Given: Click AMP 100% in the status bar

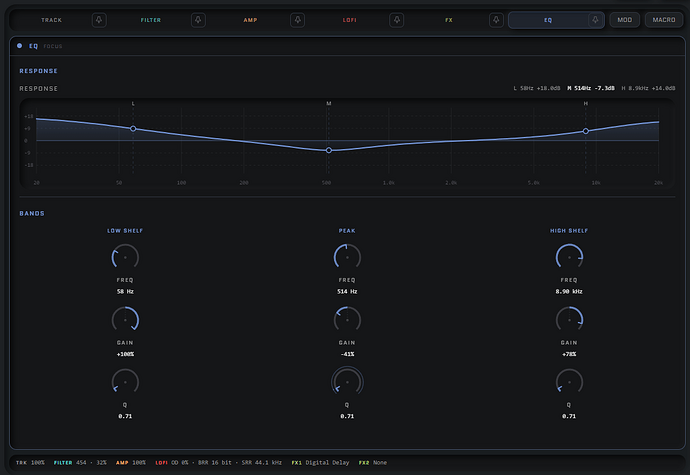Looking at the screenshot, I should (x=131, y=463).
